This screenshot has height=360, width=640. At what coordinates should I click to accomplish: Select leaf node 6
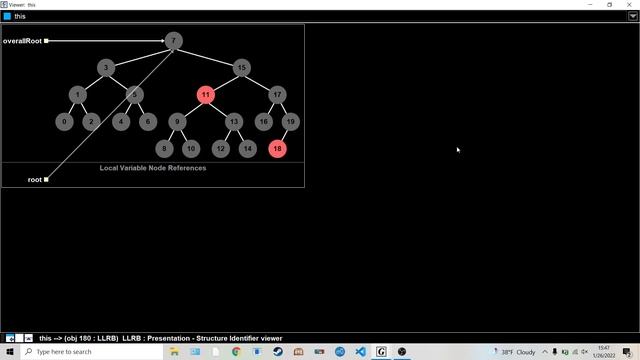[x=148, y=122]
